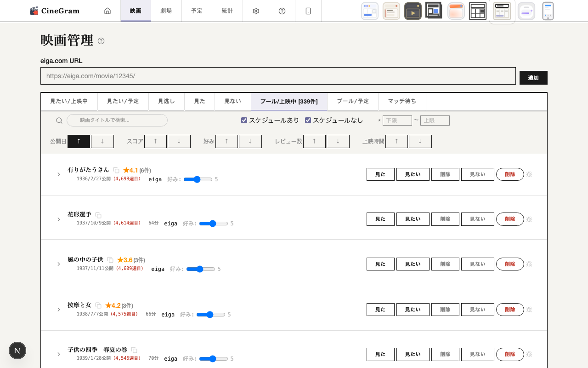Click the bell icon on the 花形選手 row

point(529,219)
